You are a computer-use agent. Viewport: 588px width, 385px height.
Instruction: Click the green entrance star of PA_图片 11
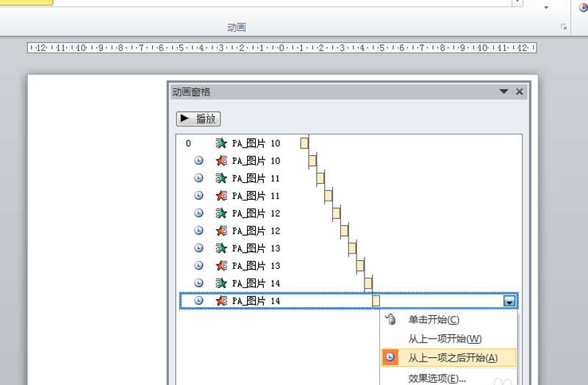click(221, 178)
